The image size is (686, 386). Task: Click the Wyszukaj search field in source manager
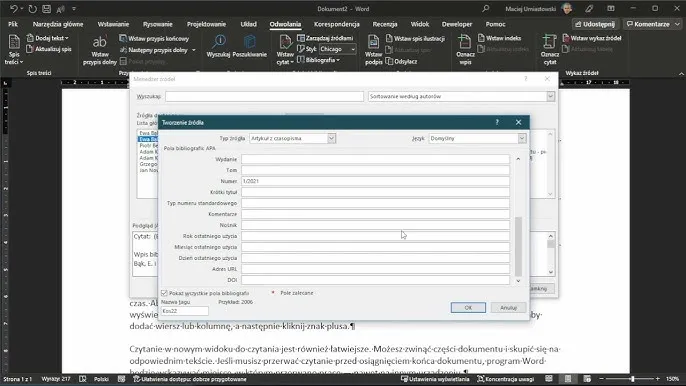(x=264, y=96)
